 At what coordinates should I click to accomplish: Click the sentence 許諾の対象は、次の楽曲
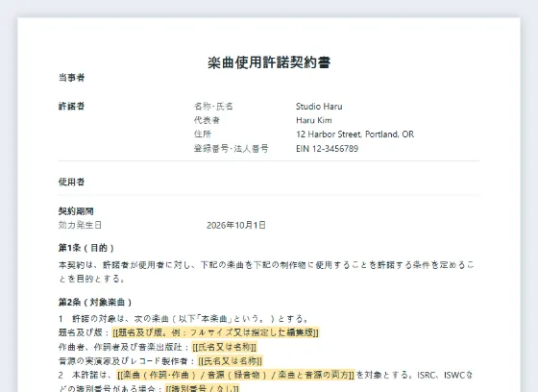184,318
